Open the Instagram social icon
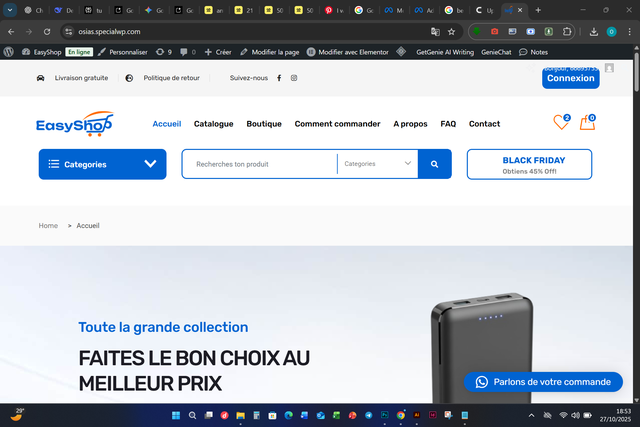 pyautogui.click(x=294, y=78)
